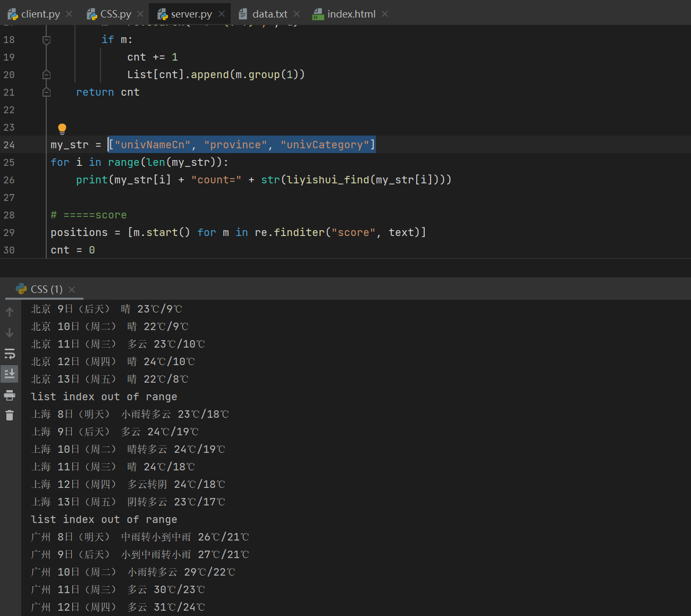Screen dimensions: 691x616
Task: Select the server.py editor tab
Action: [185, 14]
